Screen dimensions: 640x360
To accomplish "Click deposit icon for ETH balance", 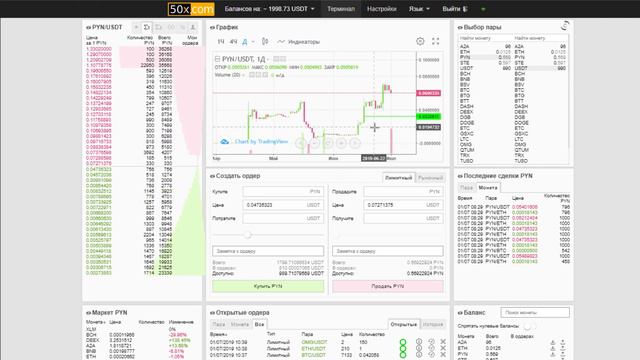I will tap(553, 349).
